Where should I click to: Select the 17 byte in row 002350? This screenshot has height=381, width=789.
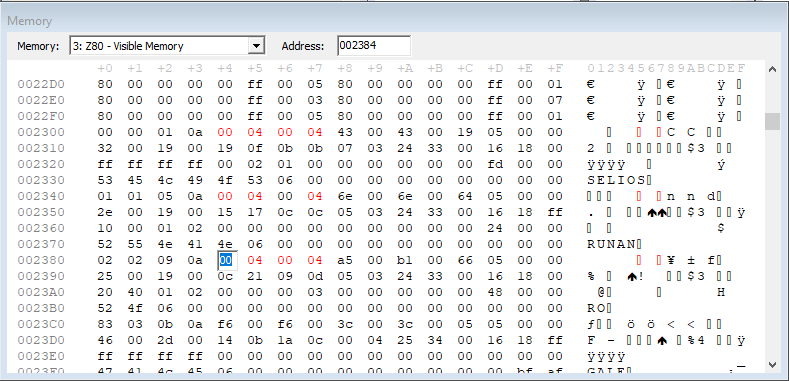pos(255,212)
